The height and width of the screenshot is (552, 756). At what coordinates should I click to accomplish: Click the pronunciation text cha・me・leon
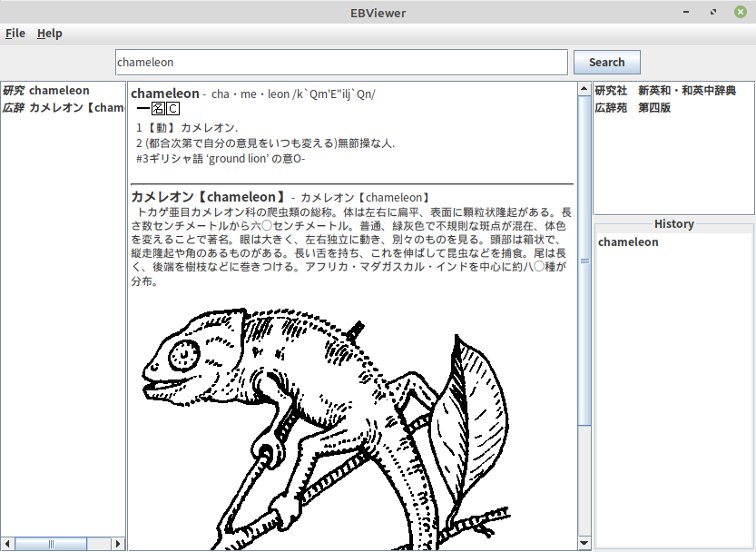tap(250, 94)
